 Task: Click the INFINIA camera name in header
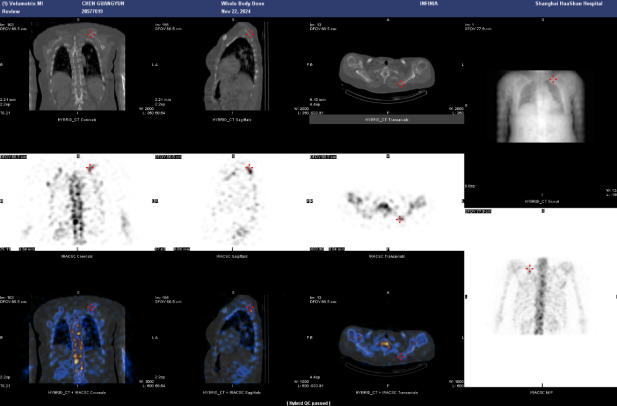pyautogui.click(x=429, y=4)
